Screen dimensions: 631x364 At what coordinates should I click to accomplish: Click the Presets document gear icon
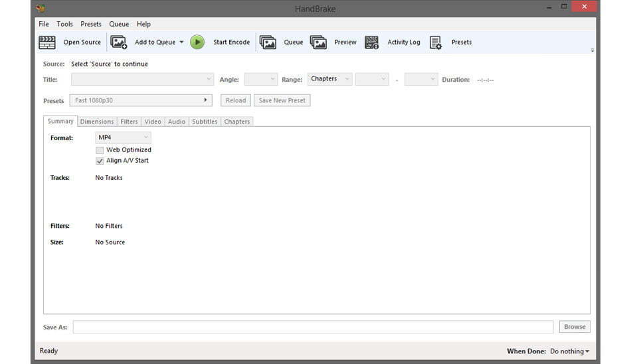pyautogui.click(x=436, y=43)
